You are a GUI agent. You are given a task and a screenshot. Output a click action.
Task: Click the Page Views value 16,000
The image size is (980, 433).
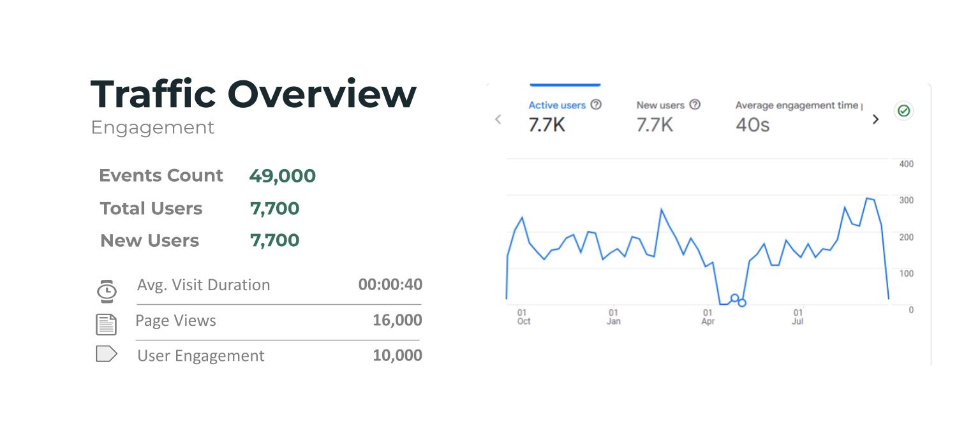tap(397, 320)
